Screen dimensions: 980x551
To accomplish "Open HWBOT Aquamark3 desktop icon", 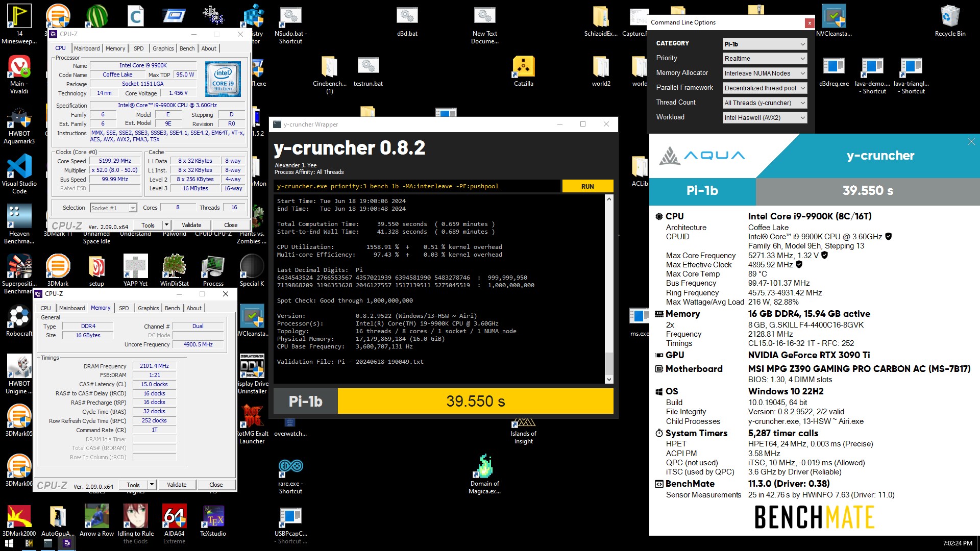I will [19, 126].
